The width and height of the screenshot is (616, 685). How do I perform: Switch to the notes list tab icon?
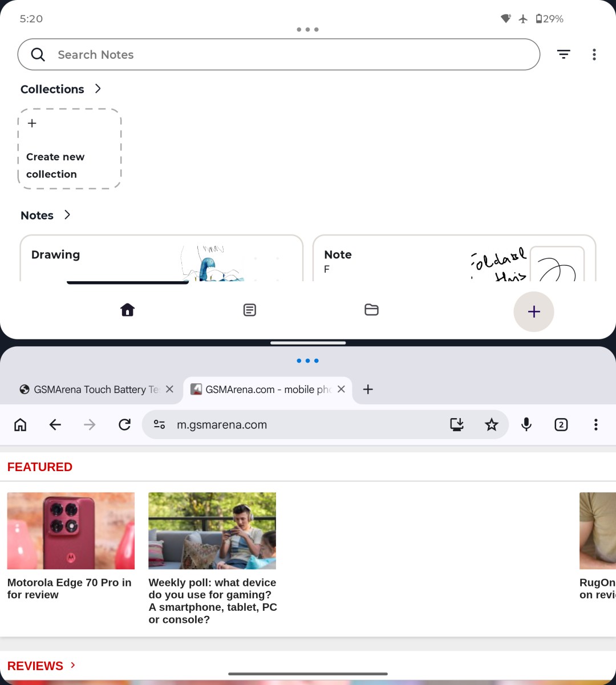coord(249,310)
